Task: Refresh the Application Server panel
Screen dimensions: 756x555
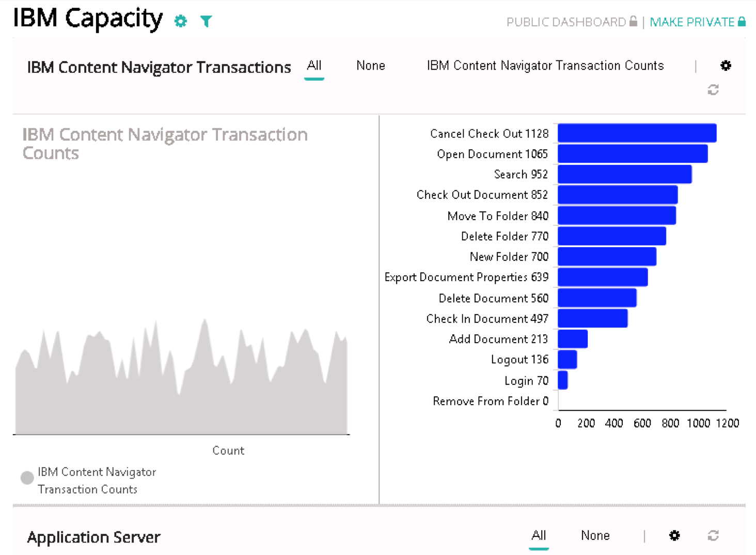Action: pos(713,535)
